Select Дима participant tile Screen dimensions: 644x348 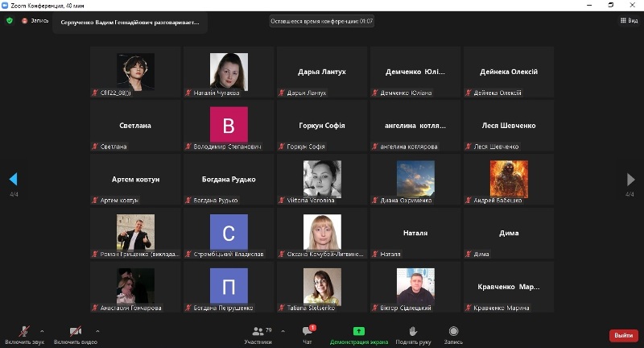coord(509,234)
